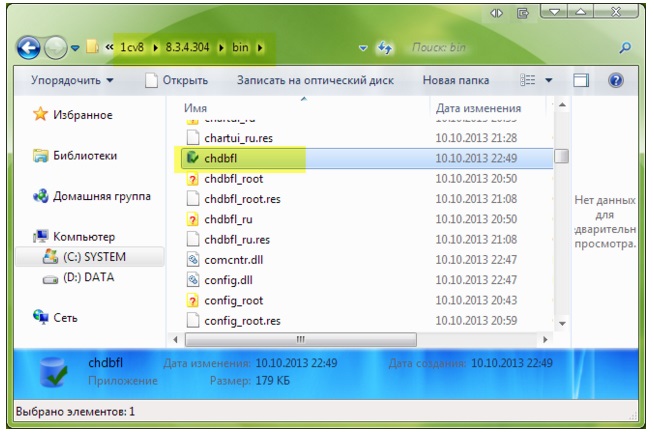The image size is (654, 435).
Task: Click the horizontal scrollbar left arrow
Action: 175,339
